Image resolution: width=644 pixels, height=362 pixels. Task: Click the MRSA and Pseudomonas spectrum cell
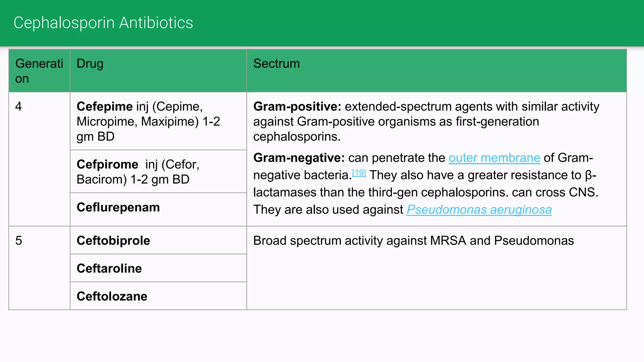413,241
